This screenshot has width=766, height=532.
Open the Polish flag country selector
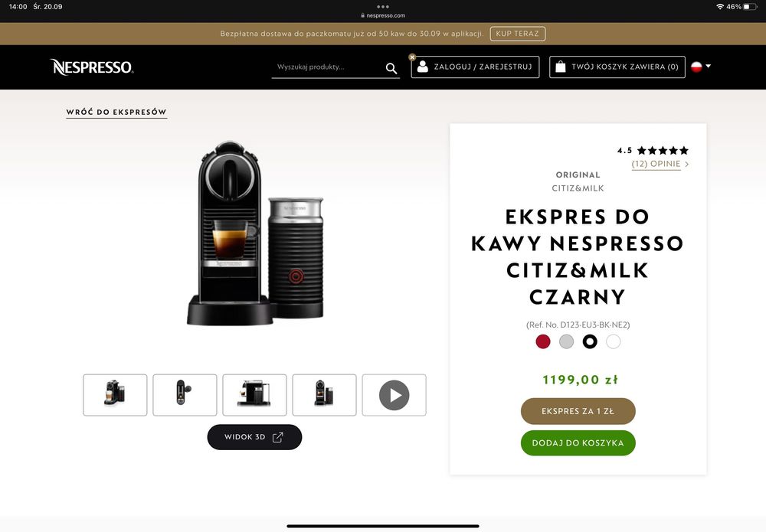(696, 67)
